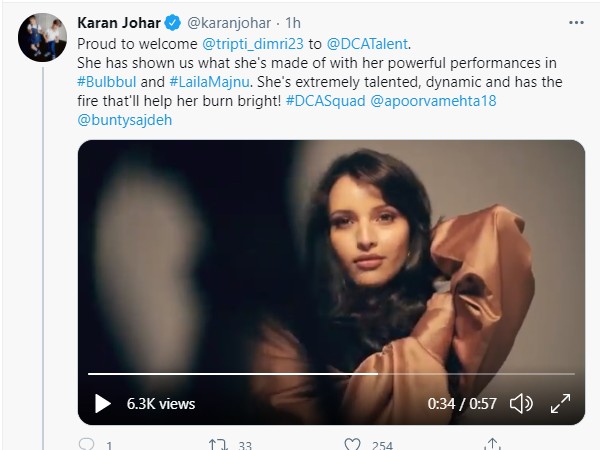Click the blue verified badge
This screenshot has height=450, width=600.
(x=171, y=24)
